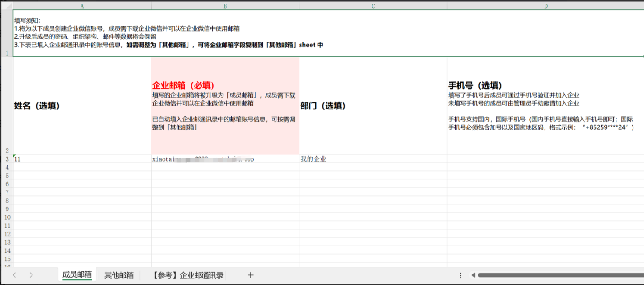Click the previous-sheet navigation arrow
Image resolution: width=644 pixels, height=285 pixels.
[14, 275]
